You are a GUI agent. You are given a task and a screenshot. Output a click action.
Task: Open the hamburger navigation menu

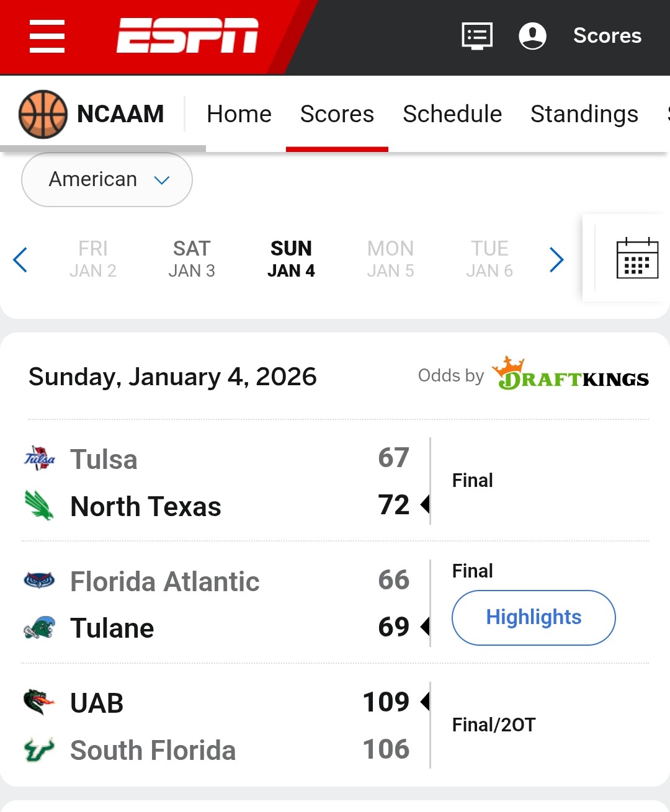click(47, 36)
